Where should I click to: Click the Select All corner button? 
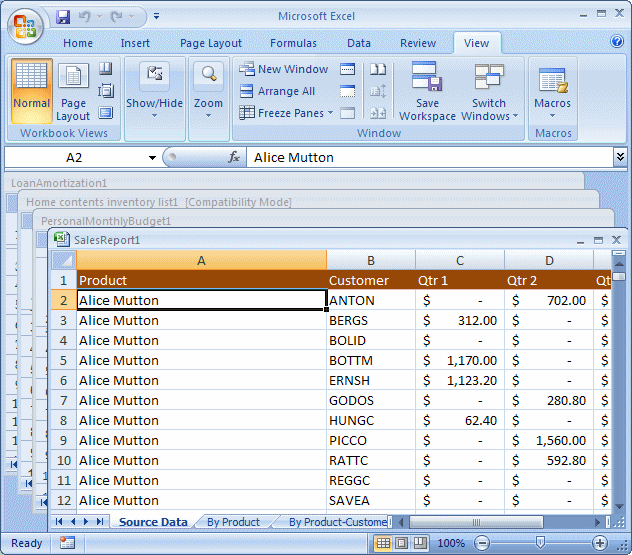64,260
